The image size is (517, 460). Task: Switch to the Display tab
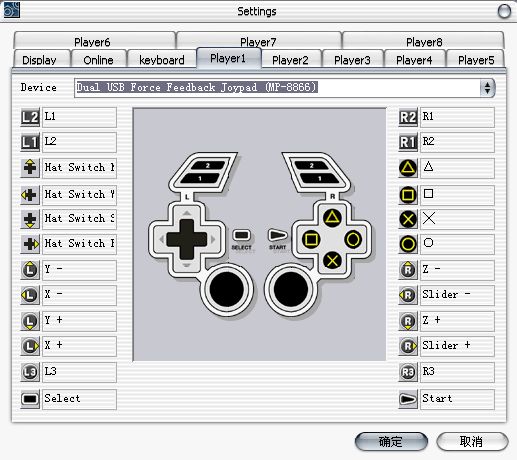coord(42,59)
